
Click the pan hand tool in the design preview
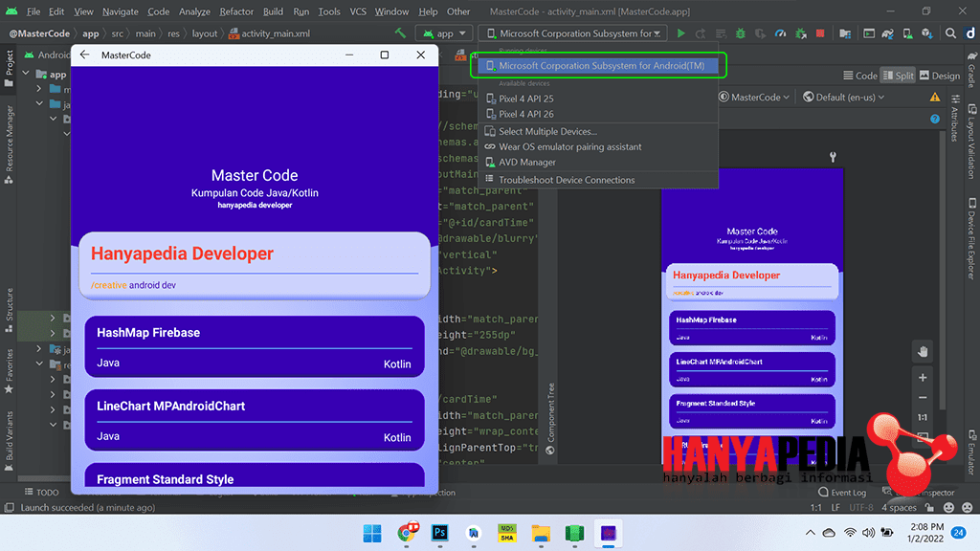click(x=923, y=352)
